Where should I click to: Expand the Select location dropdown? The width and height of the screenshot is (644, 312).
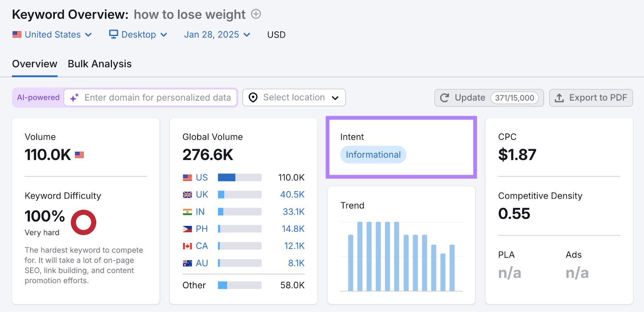pyautogui.click(x=336, y=97)
